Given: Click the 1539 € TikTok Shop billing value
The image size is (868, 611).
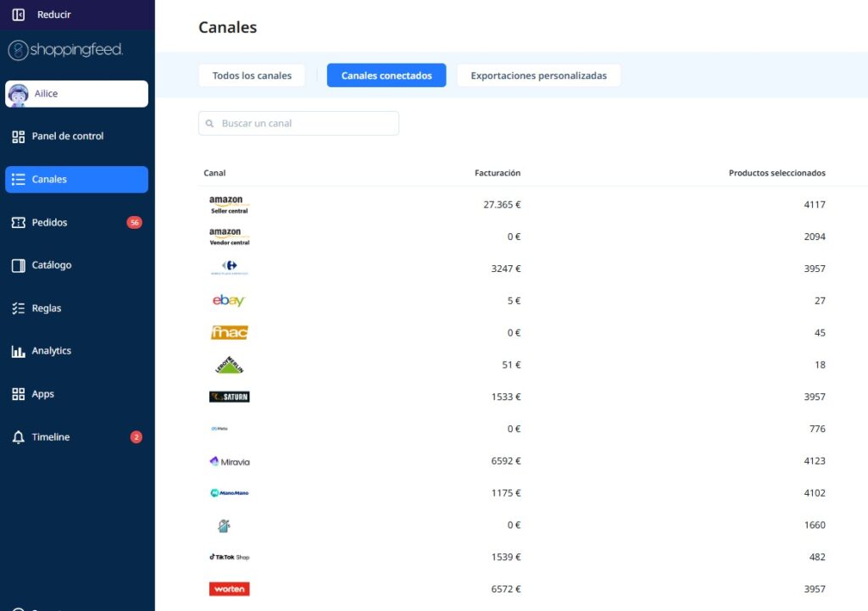Looking at the screenshot, I should click(x=506, y=557).
